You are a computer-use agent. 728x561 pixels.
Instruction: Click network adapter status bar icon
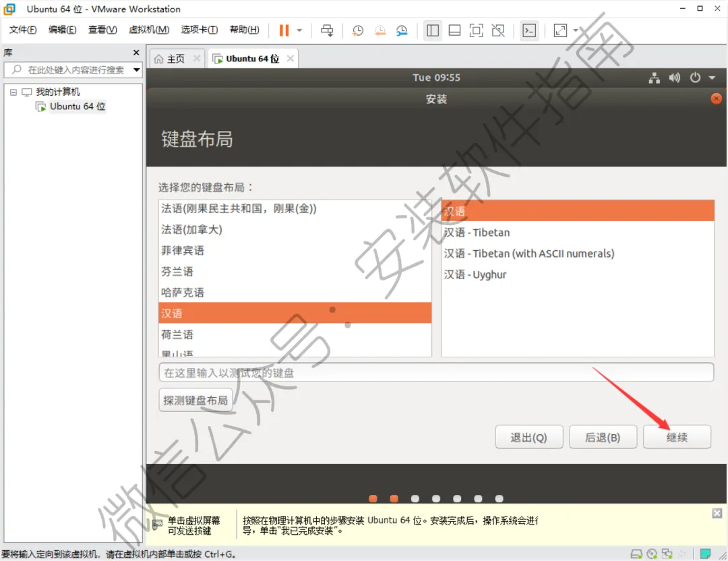click(667, 554)
